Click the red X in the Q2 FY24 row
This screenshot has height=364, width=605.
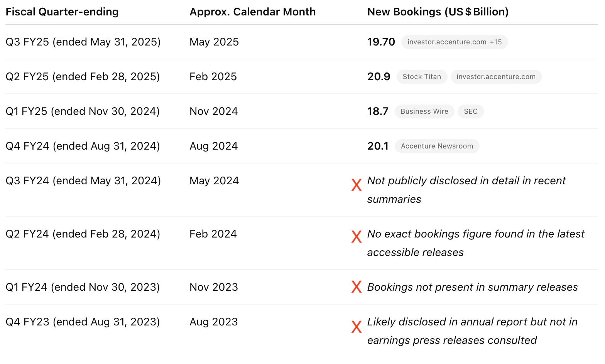(357, 237)
